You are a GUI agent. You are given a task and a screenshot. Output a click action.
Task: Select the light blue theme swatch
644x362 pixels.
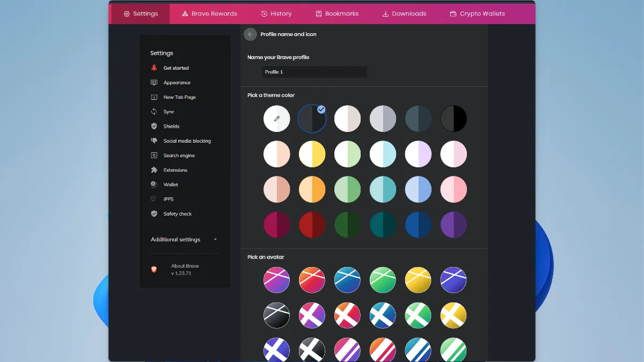[x=419, y=189]
